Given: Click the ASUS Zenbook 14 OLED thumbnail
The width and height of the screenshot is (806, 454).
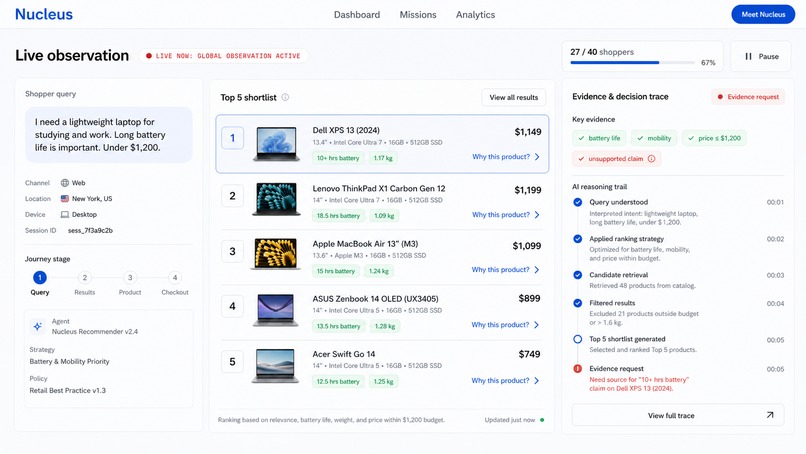Looking at the screenshot, I should point(276,310).
